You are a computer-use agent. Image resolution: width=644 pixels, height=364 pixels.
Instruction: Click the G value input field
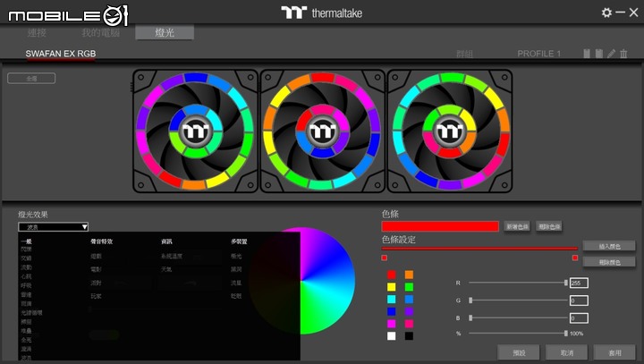[579, 301]
